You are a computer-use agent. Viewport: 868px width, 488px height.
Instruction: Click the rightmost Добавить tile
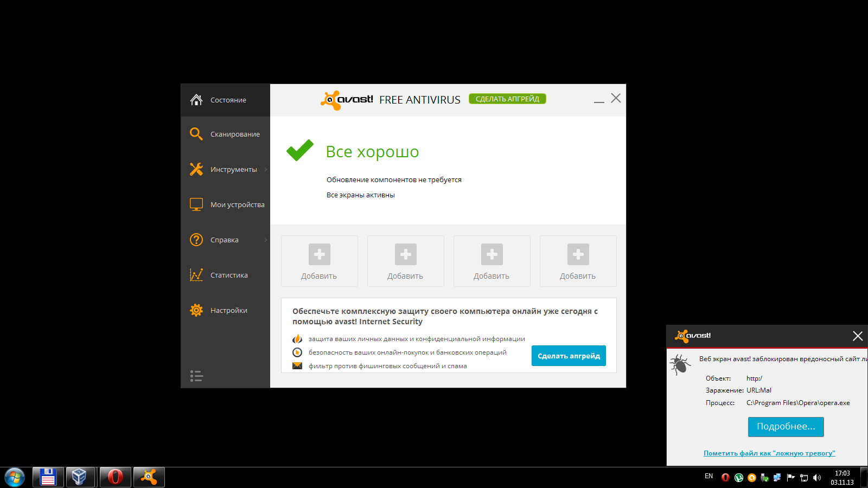tap(578, 261)
